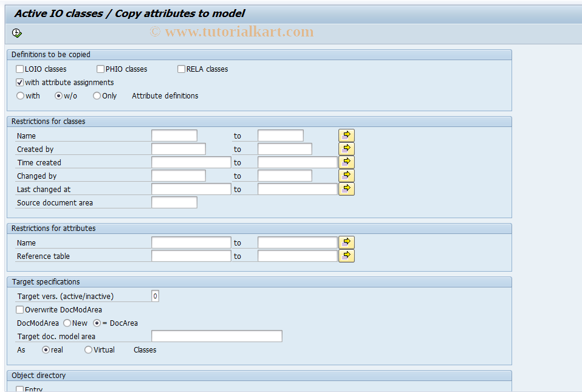Select the 'with' attribute definitions radio
The width and height of the screenshot is (582, 392).
(21, 96)
